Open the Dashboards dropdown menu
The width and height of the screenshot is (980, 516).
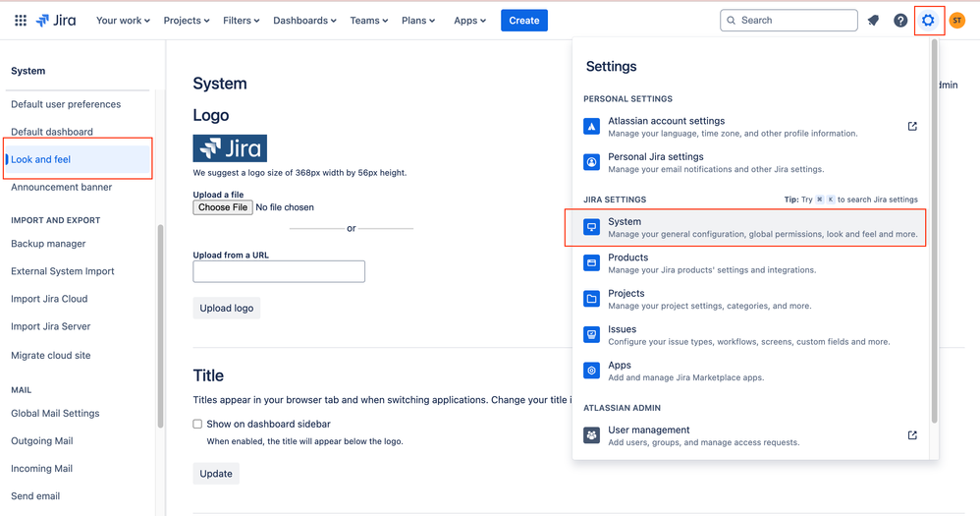[304, 20]
